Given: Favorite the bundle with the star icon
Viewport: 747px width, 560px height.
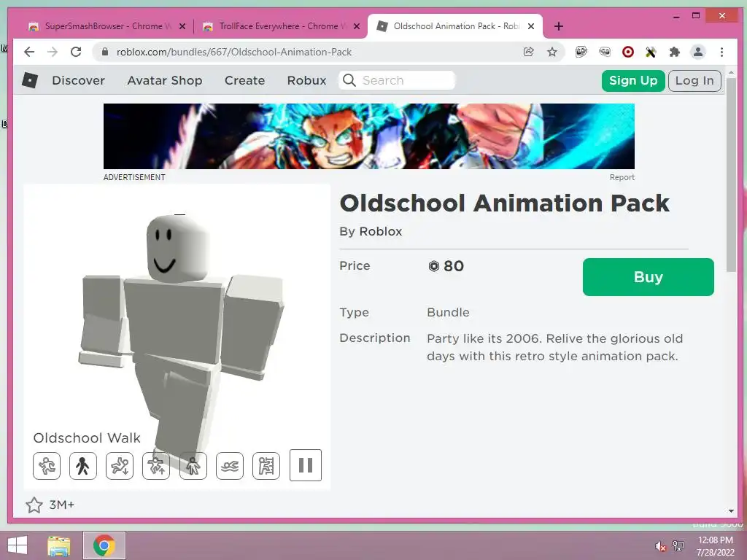Looking at the screenshot, I should [x=34, y=505].
